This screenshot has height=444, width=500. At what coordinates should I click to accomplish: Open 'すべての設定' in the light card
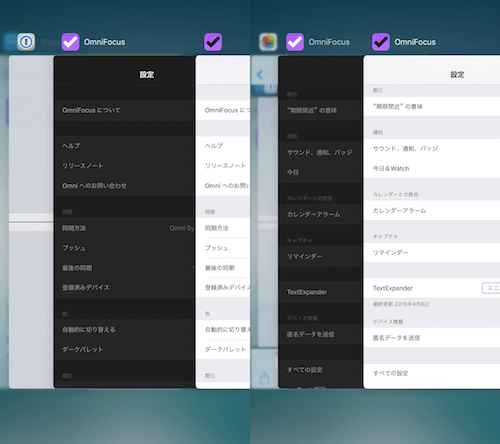tap(432, 373)
